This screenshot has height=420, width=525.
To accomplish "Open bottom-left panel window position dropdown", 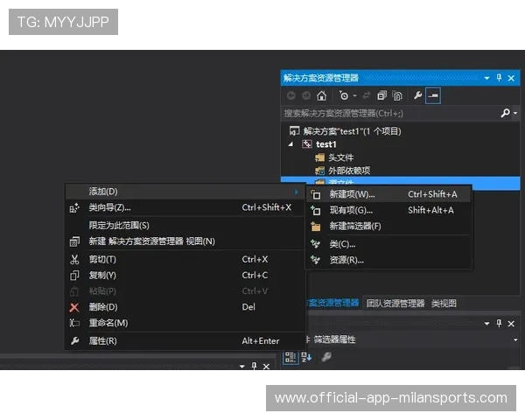I will point(242,367).
